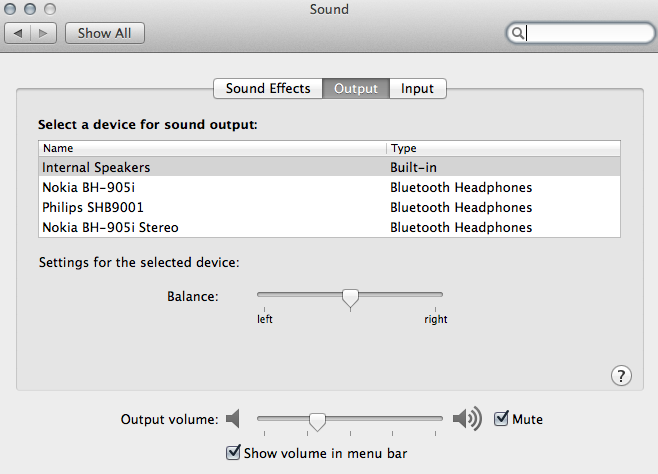This screenshot has height=474, width=658.
Task: Sort devices by Name column header
Action: click(212, 148)
